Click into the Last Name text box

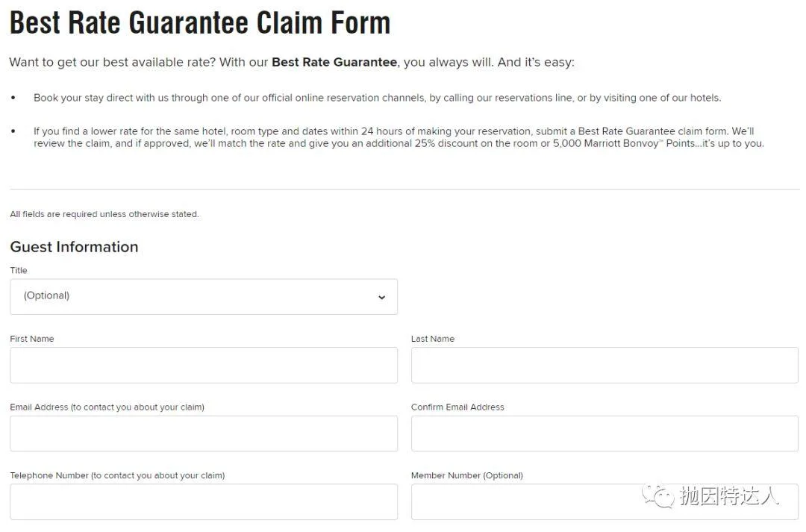(x=604, y=365)
